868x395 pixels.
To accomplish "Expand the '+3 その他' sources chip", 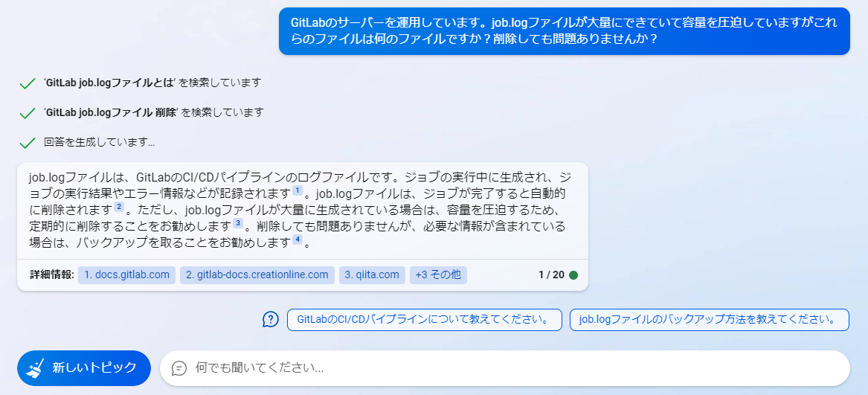I will pos(438,275).
